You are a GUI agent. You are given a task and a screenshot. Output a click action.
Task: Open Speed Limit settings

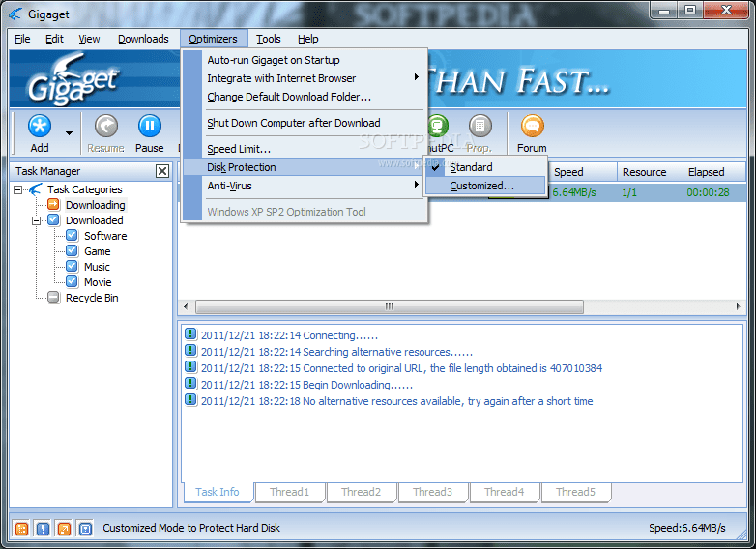point(305,149)
